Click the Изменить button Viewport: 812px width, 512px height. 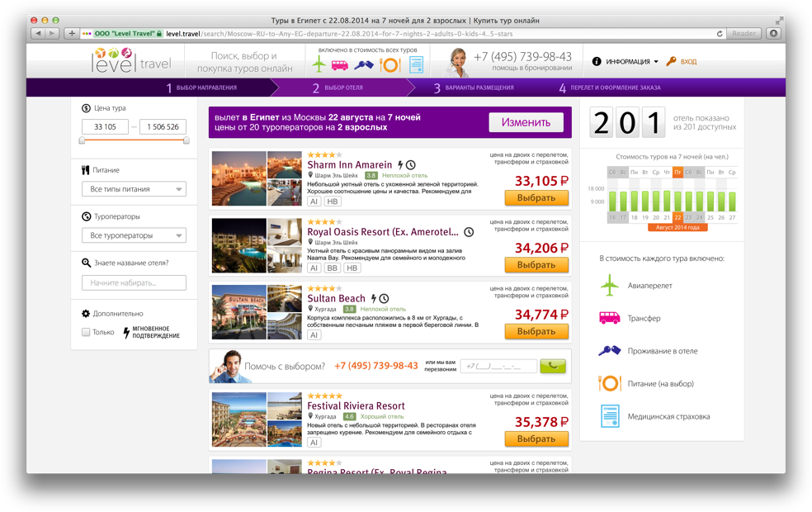coord(526,122)
